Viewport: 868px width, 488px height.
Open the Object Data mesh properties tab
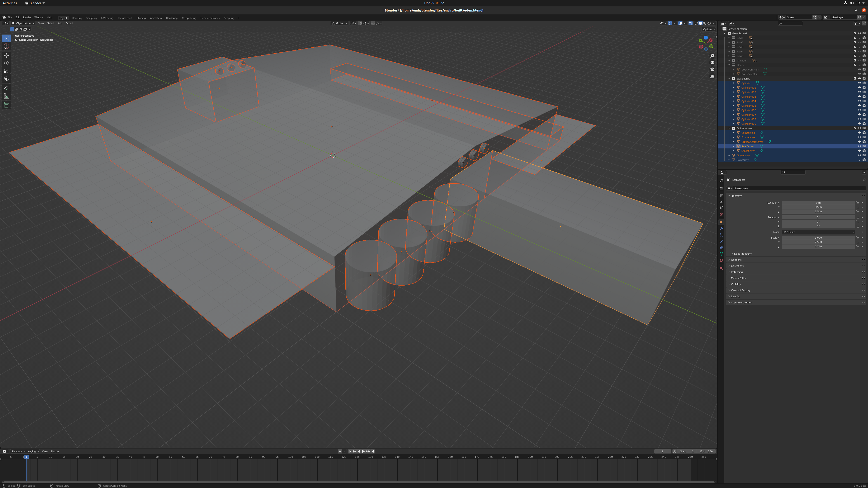point(721,254)
